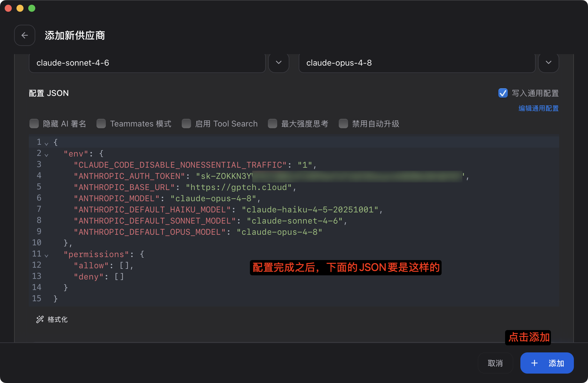This screenshot has width=588, height=383.
Task: Enable 隐藏 AI 署名 checkbox
Action: [34, 124]
